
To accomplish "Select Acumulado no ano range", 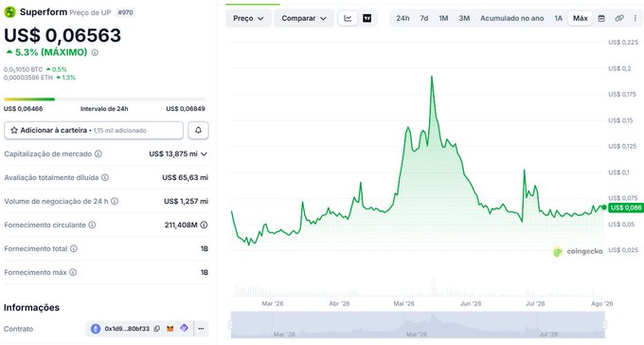I will click(x=511, y=18).
